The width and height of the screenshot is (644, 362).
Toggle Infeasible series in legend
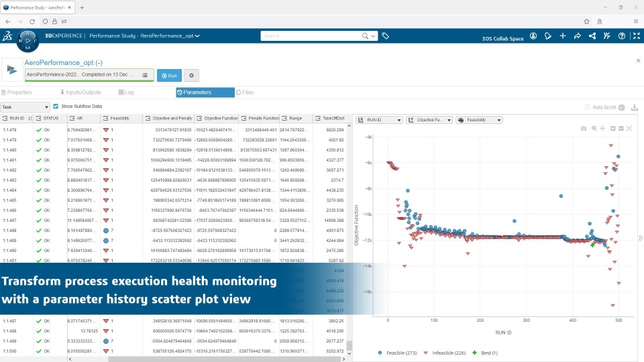tap(444, 353)
